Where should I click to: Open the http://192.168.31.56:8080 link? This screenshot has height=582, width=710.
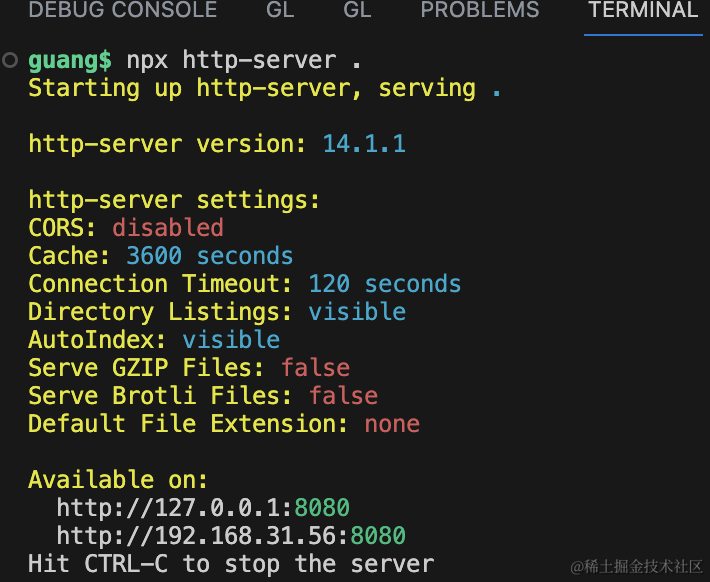point(231,535)
